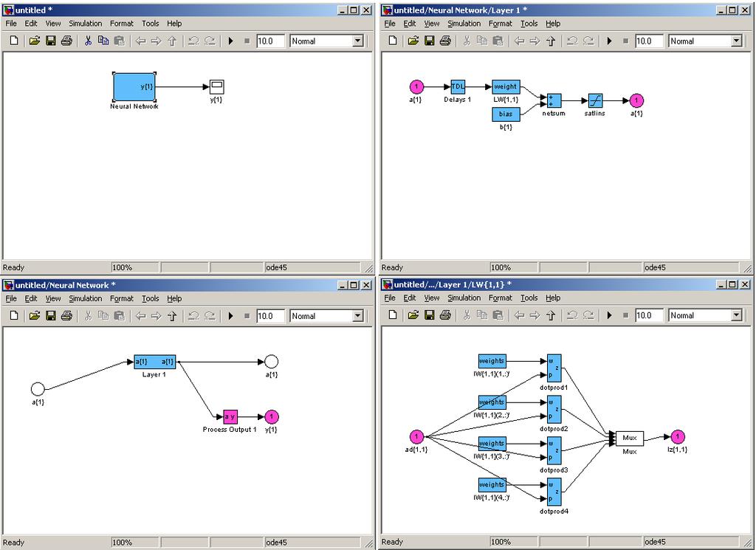Select the netsum block
This screenshot has width=756, height=550.
[554, 100]
